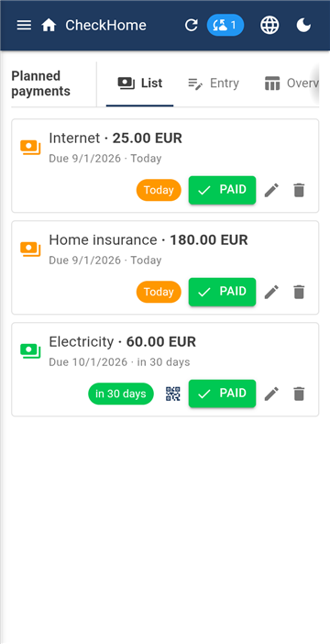The width and height of the screenshot is (330, 644).
Task: Open the sync badge showing 1
Action: pyautogui.click(x=225, y=26)
